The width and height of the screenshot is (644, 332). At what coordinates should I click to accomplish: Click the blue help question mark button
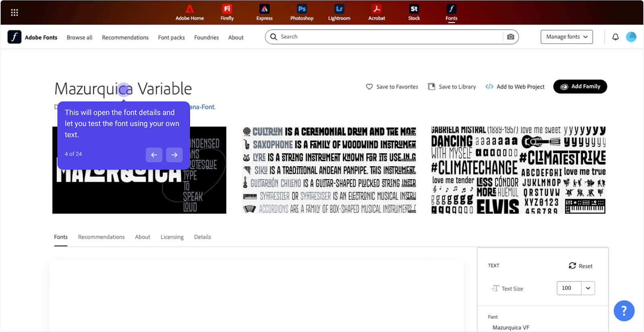point(624,311)
